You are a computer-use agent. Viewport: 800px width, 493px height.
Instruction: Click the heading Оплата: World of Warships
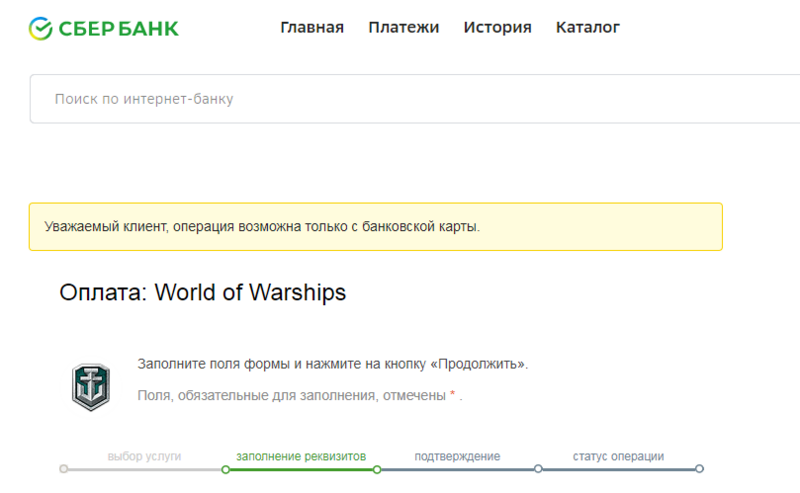203,293
